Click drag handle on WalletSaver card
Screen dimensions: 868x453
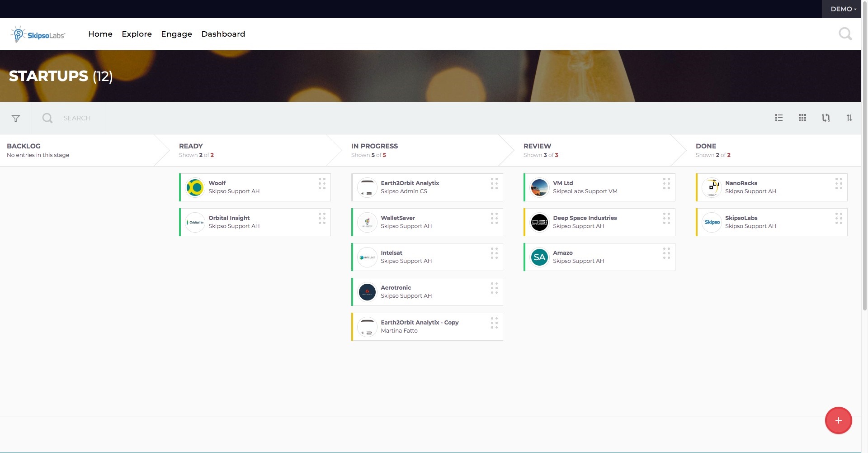494,218
